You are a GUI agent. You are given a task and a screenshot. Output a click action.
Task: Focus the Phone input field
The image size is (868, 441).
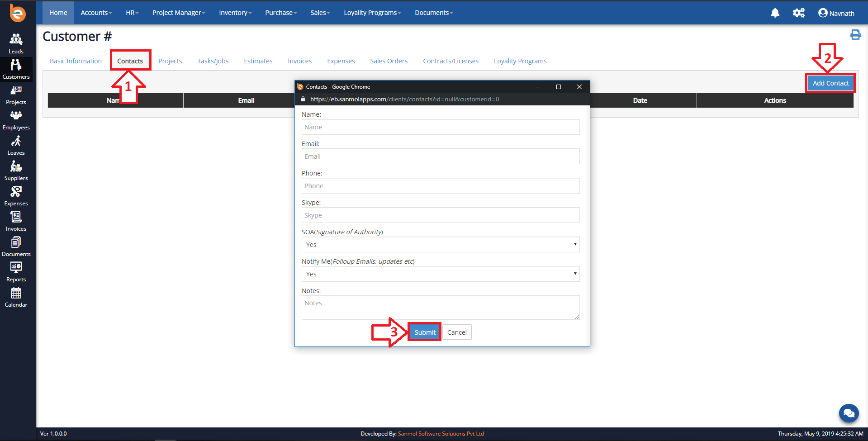441,186
